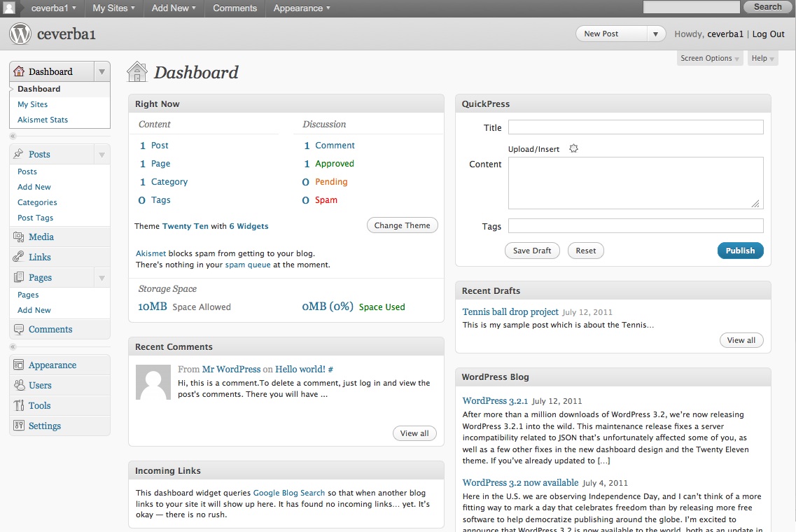
Task: Click the Settings icon in sidebar
Action: pos(19,426)
